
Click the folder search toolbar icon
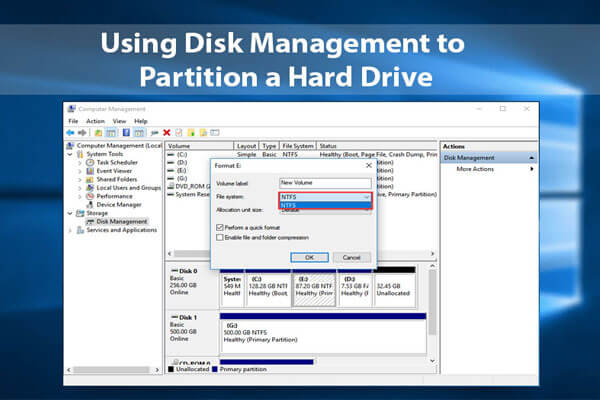coord(203,133)
